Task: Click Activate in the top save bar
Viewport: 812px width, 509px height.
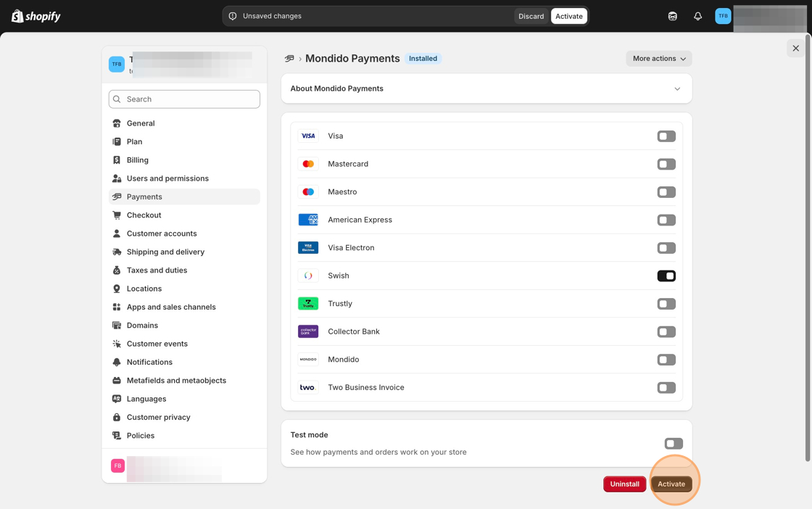Action: [568, 16]
